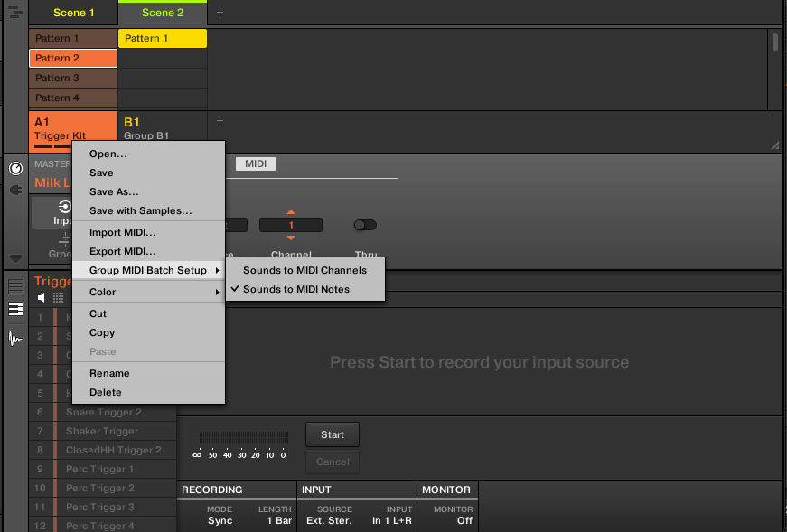The height and width of the screenshot is (532, 787).
Task: Click the Arranger view icon at top left
Action: point(14,13)
